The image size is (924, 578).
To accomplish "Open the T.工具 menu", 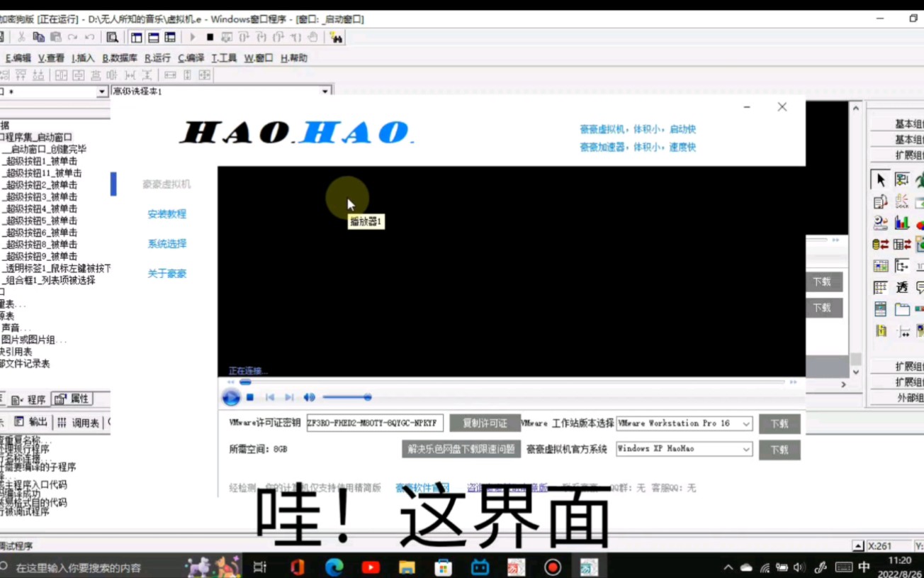I will click(224, 58).
